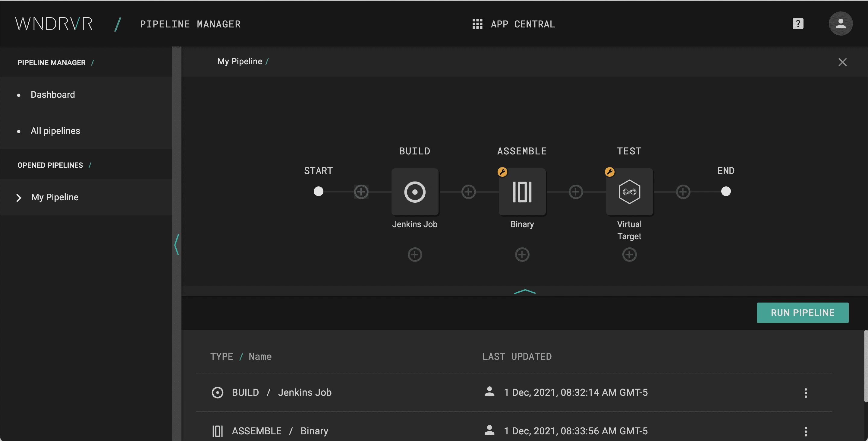Open the App Central grid icon
This screenshot has width=868, height=441.
tap(477, 24)
